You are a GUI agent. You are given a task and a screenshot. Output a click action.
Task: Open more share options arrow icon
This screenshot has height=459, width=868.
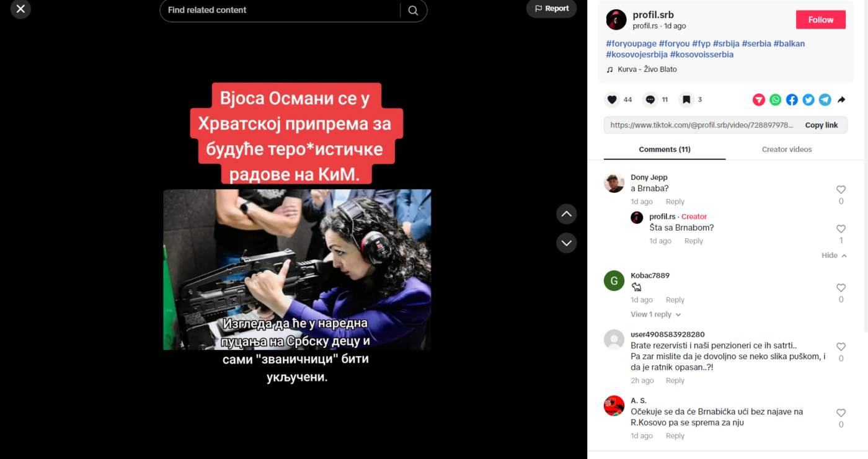point(841,99)
